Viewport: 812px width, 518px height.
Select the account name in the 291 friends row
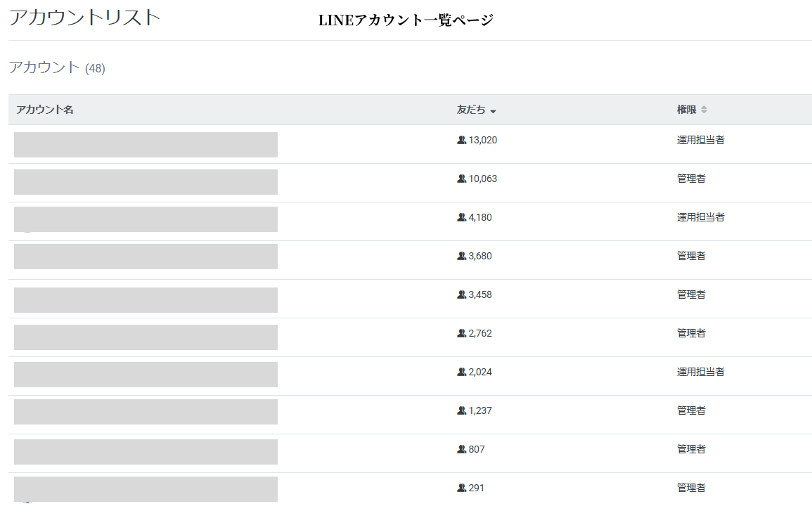click(146, 489)
